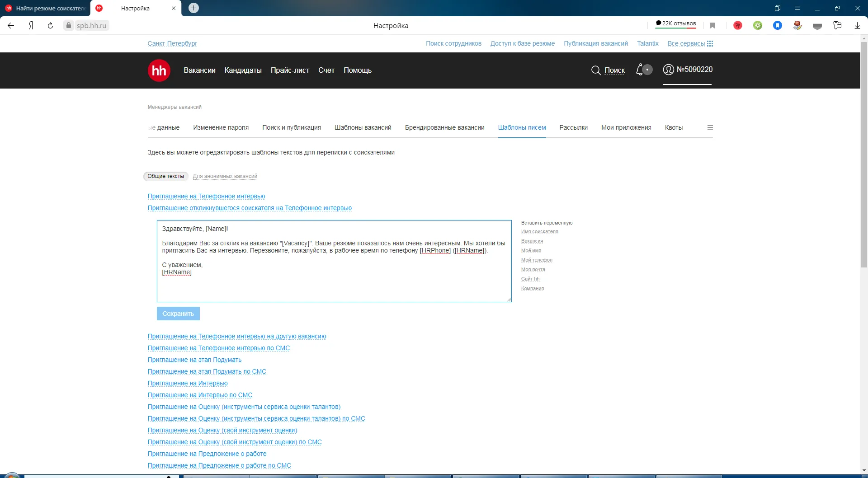The height and width of the screenshot is (478, 868).
Task: Insert the Моя почта variable
Action: pos(533,270)
